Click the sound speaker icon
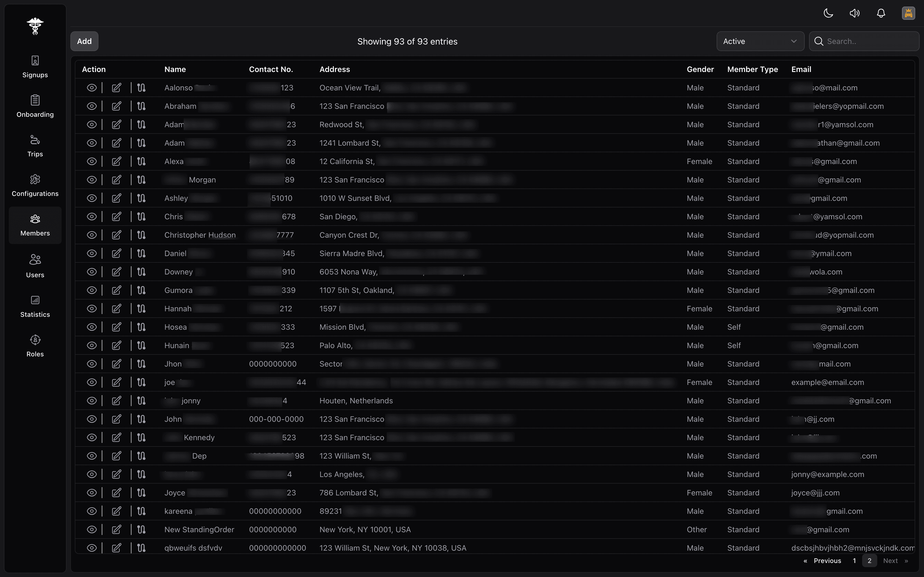This screenshot has width=924, height=577. pyautogui.click(x=854, y=13)
